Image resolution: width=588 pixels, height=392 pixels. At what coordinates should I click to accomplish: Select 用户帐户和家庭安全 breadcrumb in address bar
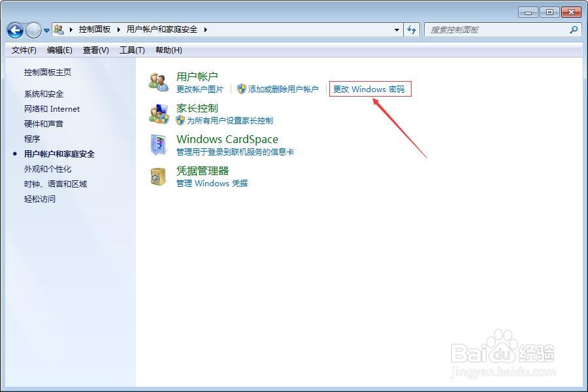[x=161, y=29]
